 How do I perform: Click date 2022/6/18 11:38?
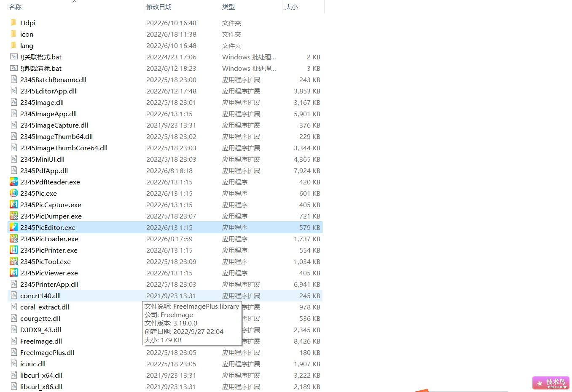coord(171,34)
